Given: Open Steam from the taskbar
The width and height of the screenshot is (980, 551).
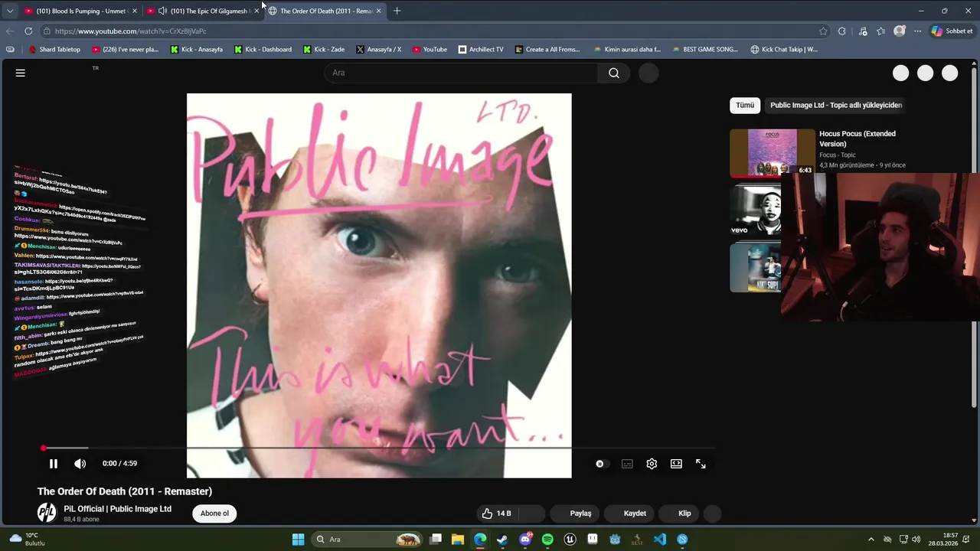Looking at the screenshot, I should pos(502,540).
